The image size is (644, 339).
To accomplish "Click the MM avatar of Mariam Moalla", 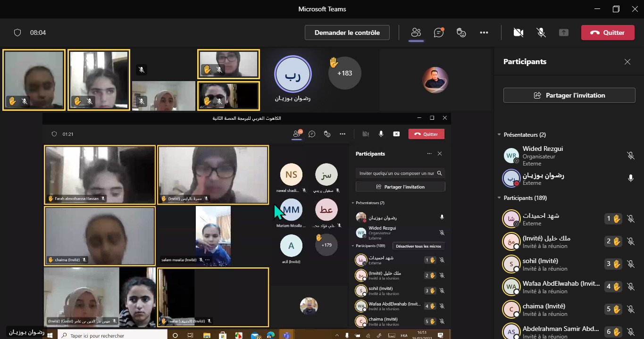I will pos(291,210).
